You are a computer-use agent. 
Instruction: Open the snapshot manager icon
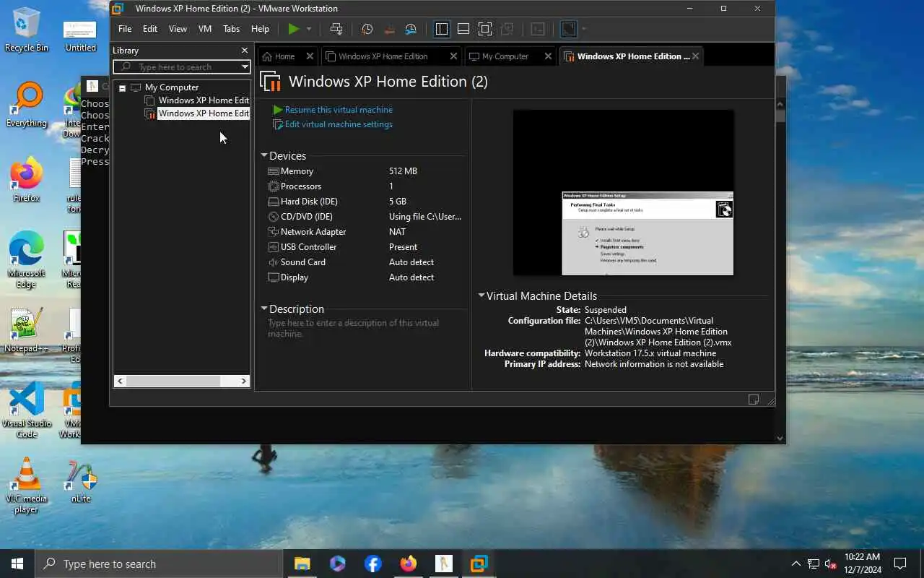411,29
